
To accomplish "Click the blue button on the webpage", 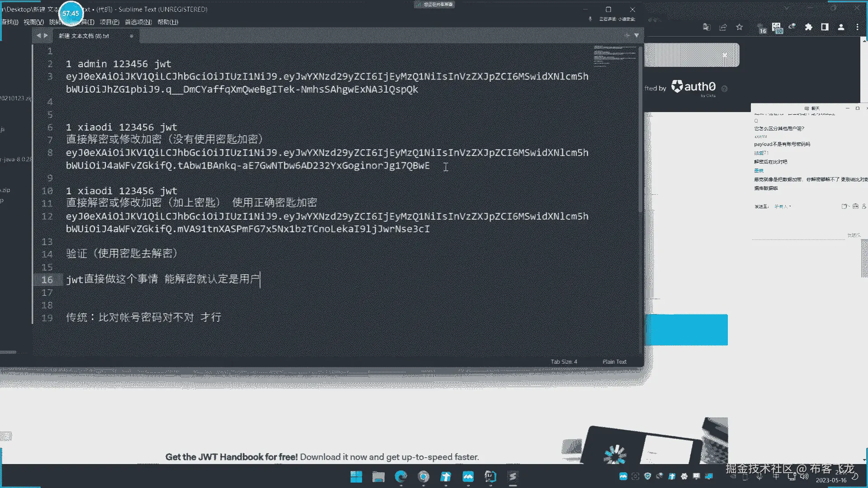I will (x=686, y=329).
